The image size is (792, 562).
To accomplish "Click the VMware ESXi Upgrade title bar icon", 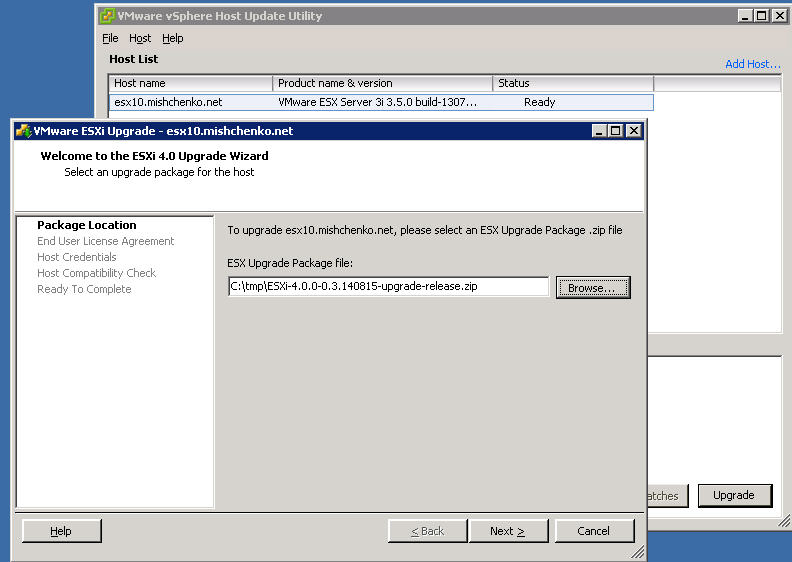I will (23, 131).
